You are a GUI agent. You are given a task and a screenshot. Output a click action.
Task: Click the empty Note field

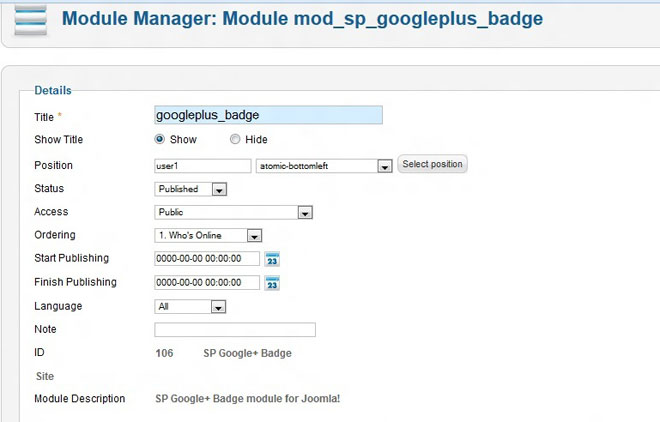[235, 330]
